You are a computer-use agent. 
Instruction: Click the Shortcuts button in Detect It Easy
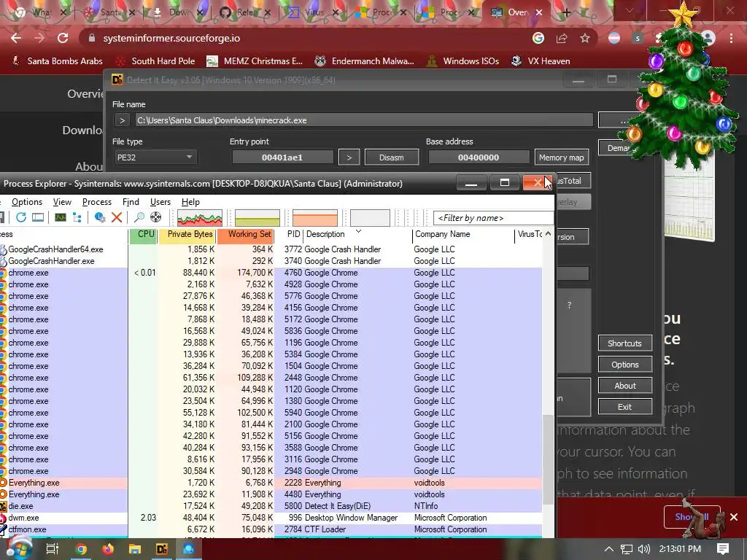624,343
